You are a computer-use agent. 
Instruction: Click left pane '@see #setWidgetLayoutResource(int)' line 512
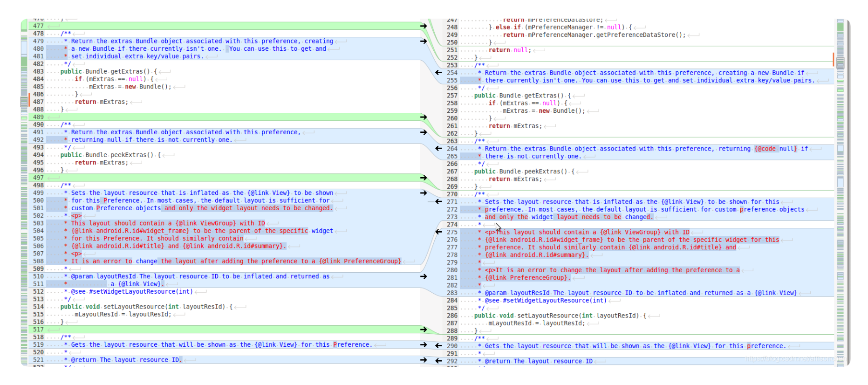132,292
